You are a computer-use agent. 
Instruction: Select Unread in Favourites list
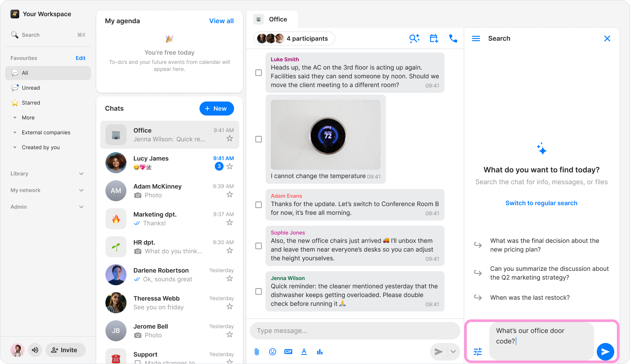[31, 88]
